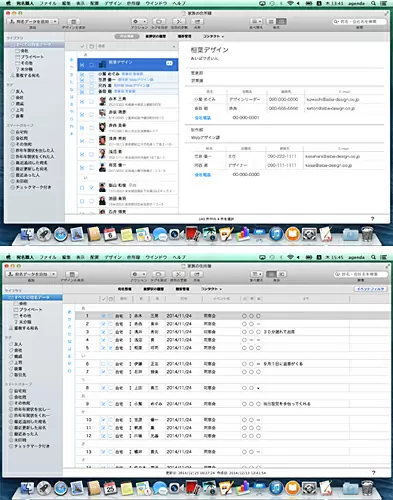Click sort arrow in upper window list header

point(174,46)
